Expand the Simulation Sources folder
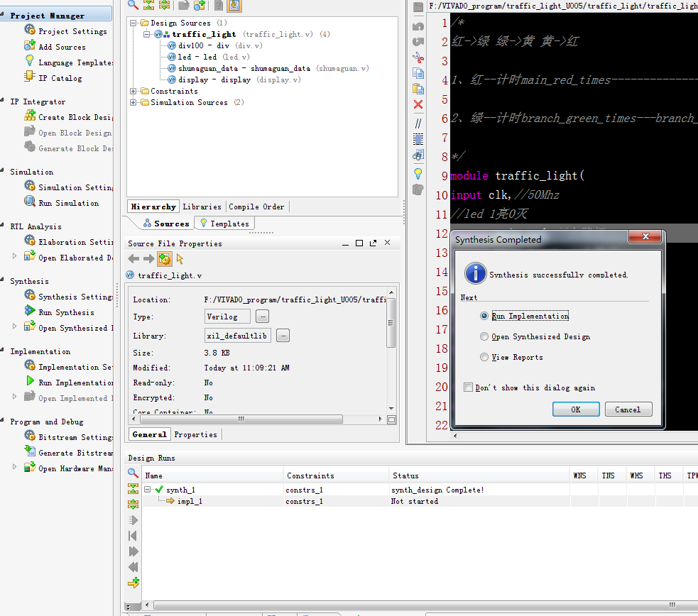Image resolution: width=698 pixels, height=616 pixels. tap(133, 102)
